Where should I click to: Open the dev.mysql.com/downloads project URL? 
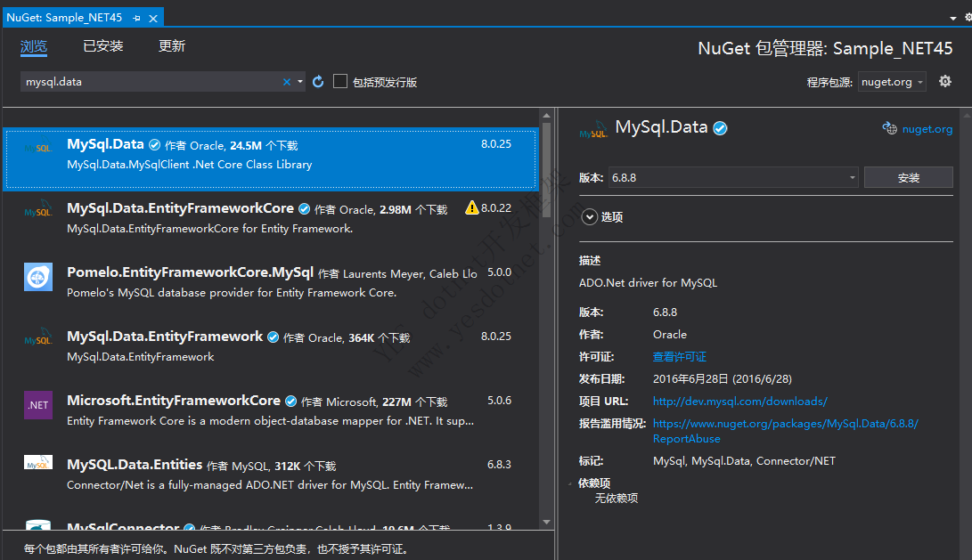pos(740,402)
